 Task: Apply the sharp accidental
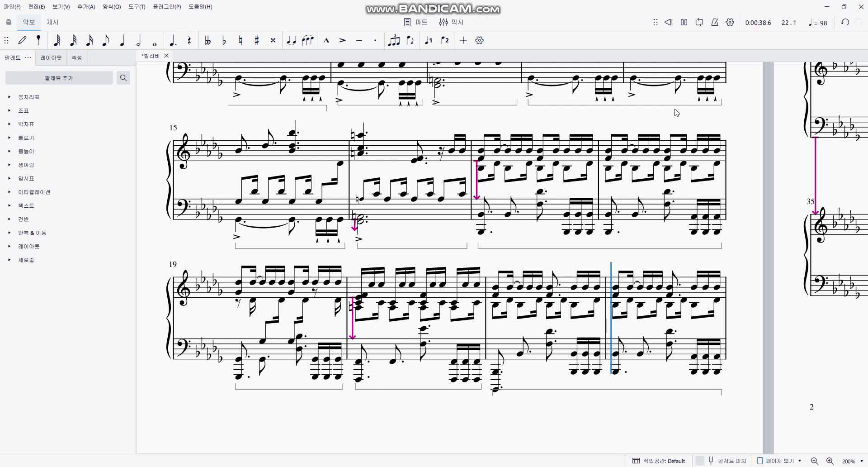[x=256, y=40]
